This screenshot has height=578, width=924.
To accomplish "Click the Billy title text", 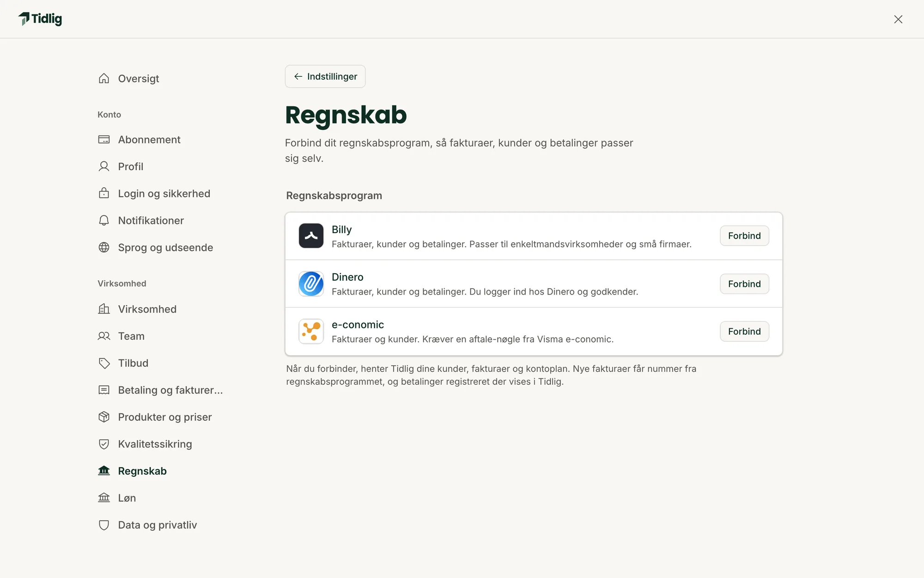I will pyautogui.click(x=341, y=230).
